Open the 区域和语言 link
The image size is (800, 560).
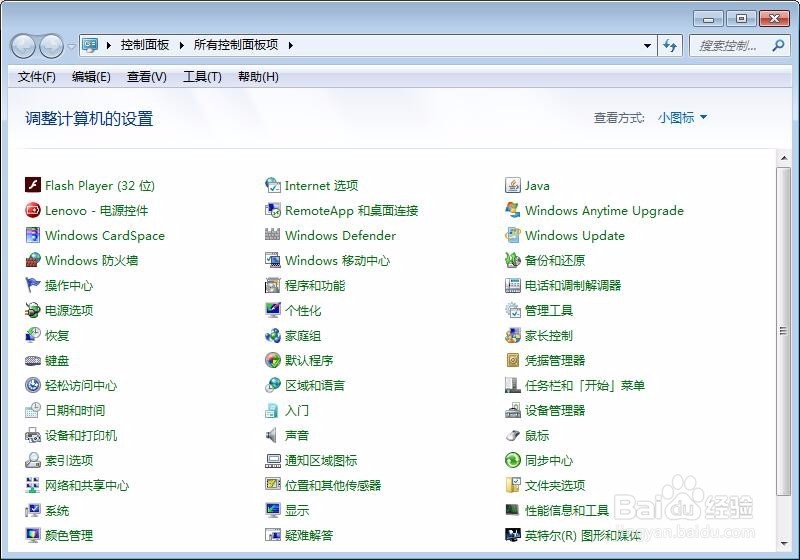pos(315,386)
